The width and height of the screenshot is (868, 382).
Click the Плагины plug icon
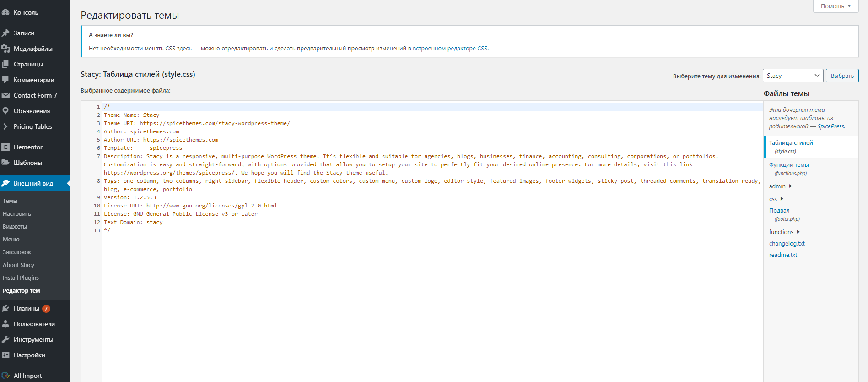point(5,308)
